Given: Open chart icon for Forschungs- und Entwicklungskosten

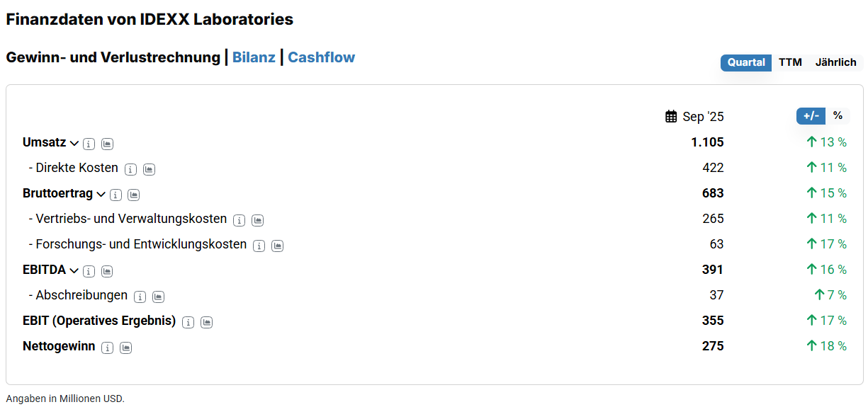Looking at the screenshot, I should point(278,246).
